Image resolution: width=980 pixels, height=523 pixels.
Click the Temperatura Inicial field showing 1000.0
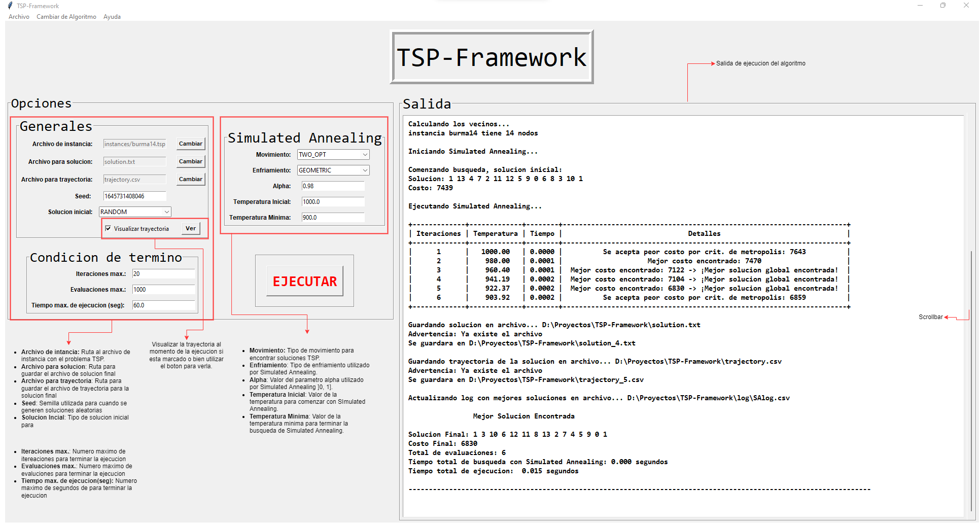tap(333, 201)
